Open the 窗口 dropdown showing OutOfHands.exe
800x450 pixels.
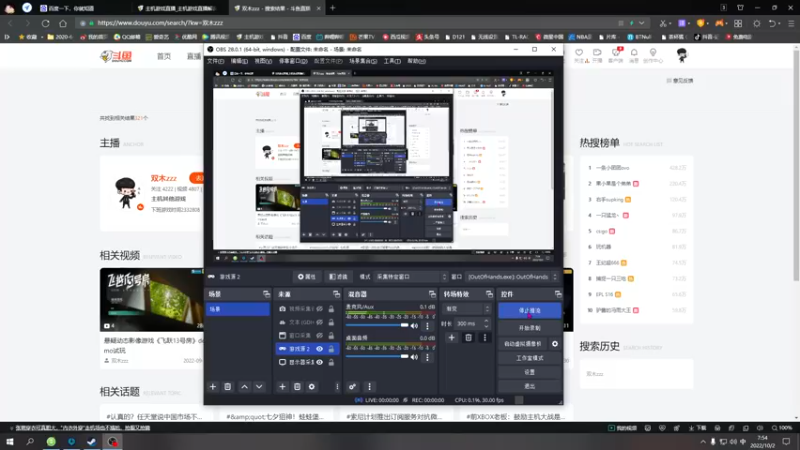click(x=511, y=277)
